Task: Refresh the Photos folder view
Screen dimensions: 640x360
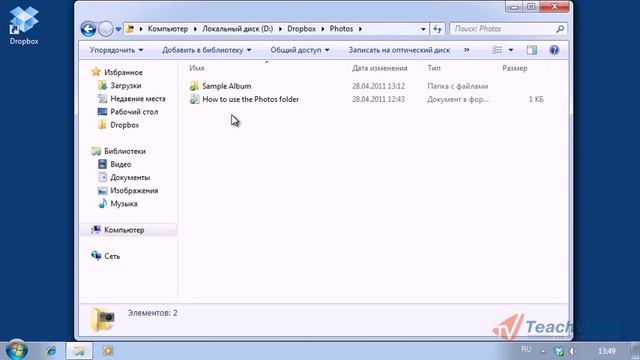Action: [x=438, y=29]
